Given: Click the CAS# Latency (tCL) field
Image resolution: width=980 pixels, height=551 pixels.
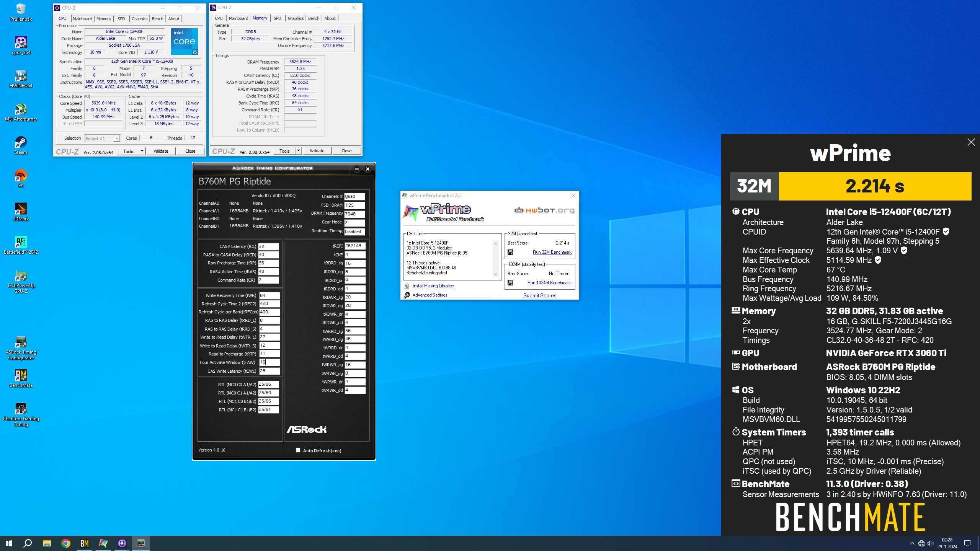Looking at the screenshot, I should pos(268,246).
